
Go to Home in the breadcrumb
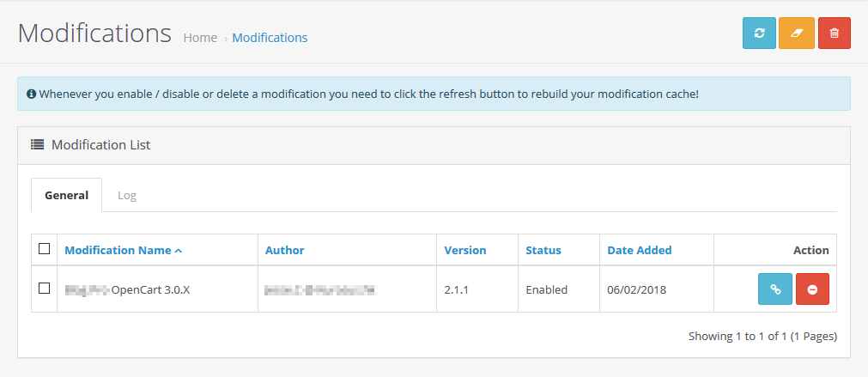(x=200, y=38)
